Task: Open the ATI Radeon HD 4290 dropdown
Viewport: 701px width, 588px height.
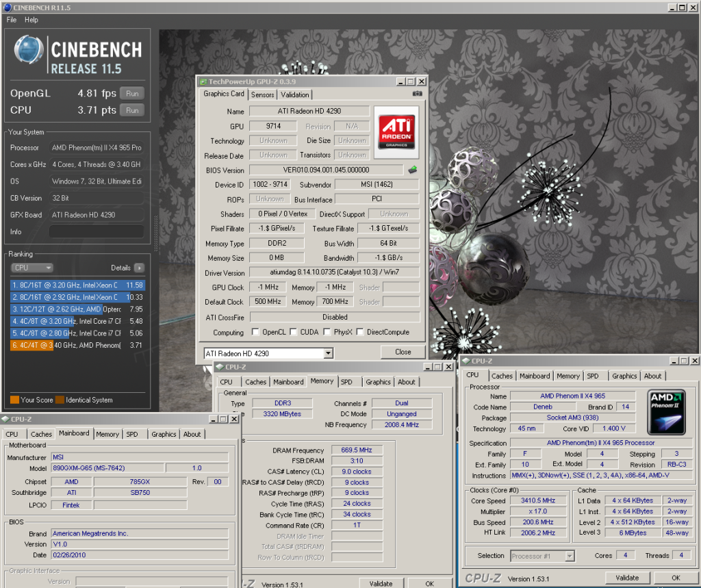Action: [329, 353]
